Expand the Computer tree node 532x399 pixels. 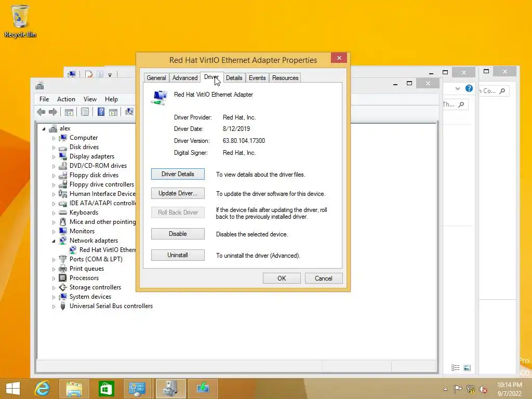(x=54, y=138)
